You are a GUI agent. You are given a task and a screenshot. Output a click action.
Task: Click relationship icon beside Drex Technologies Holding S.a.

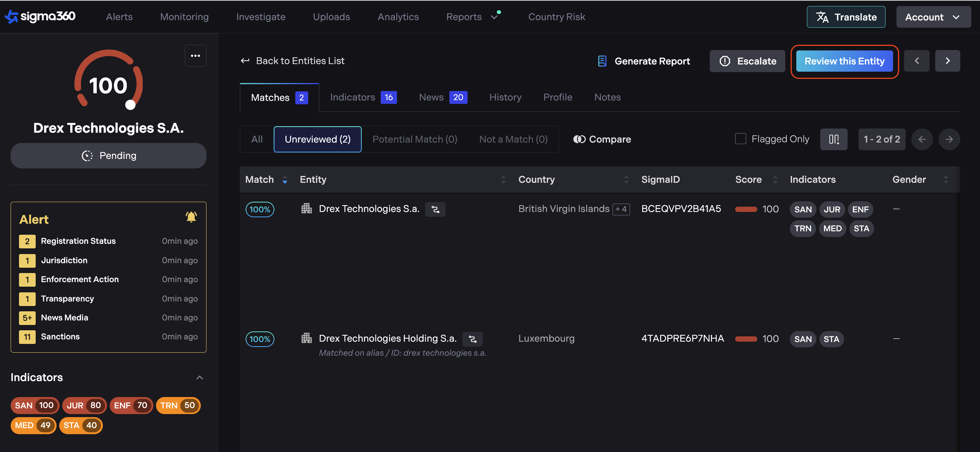472,339
